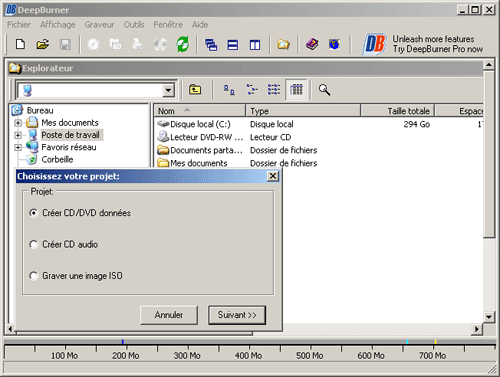The image size is (500, 377).
Task: Select the Graver une image ISO option
Action: (76, 276)
